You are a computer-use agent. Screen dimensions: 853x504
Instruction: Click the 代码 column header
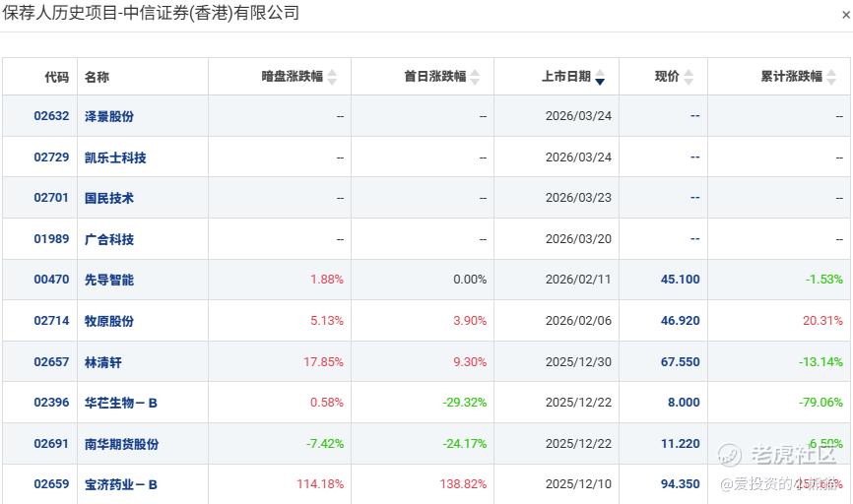[57, 77]
